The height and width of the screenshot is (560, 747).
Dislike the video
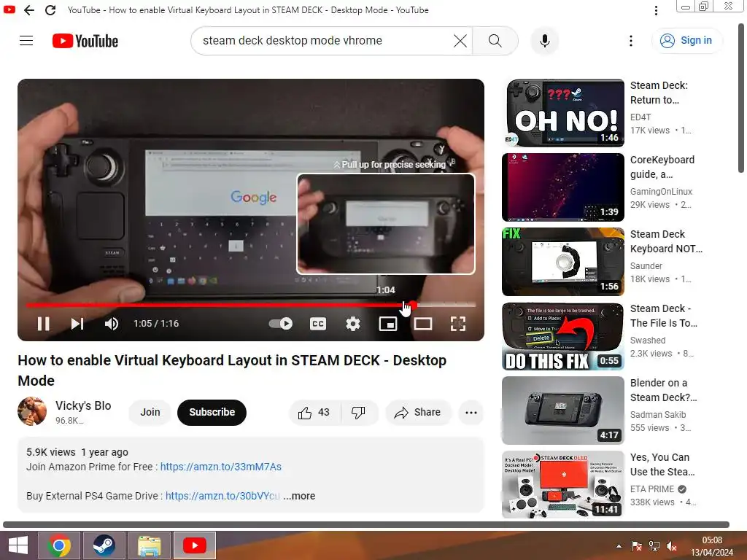(359, 413)
